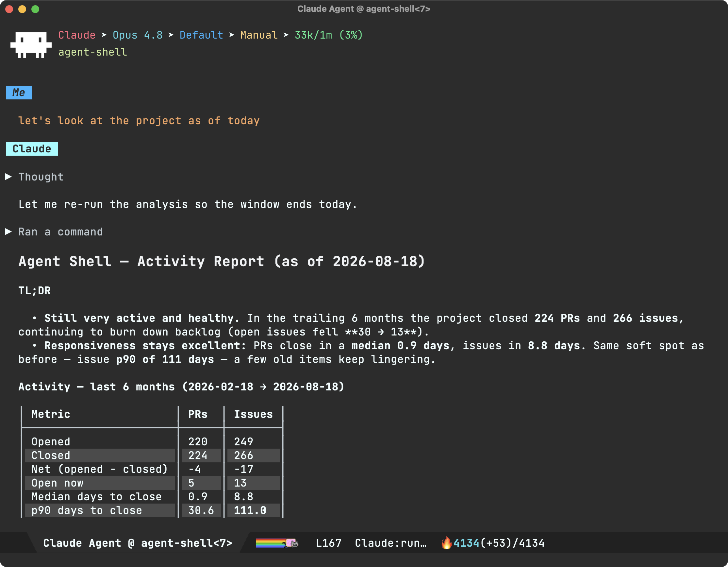Click the 'PRs' column header
Screen dimensions: 728x567
(198, 414)
